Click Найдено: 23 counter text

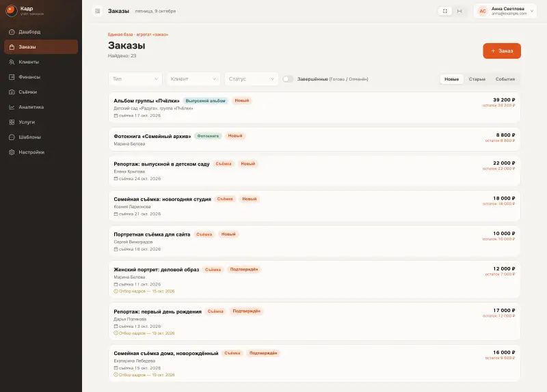point(122,56)
